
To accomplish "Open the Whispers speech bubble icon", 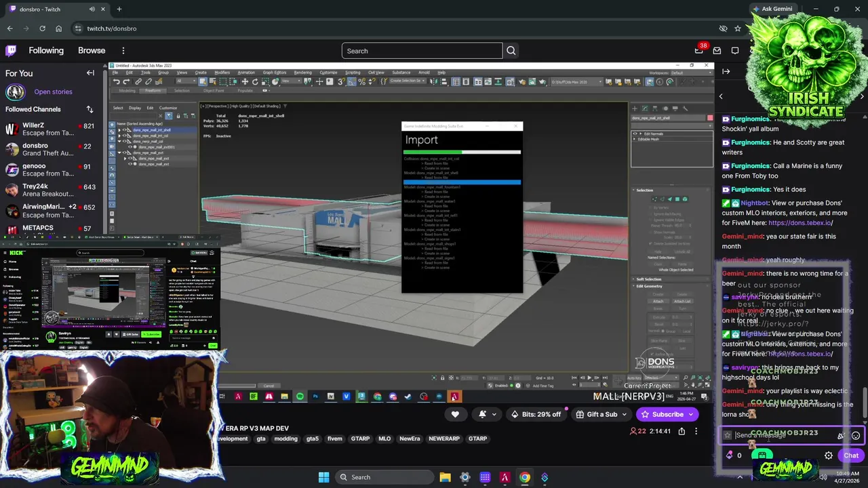I will point(735,51).
